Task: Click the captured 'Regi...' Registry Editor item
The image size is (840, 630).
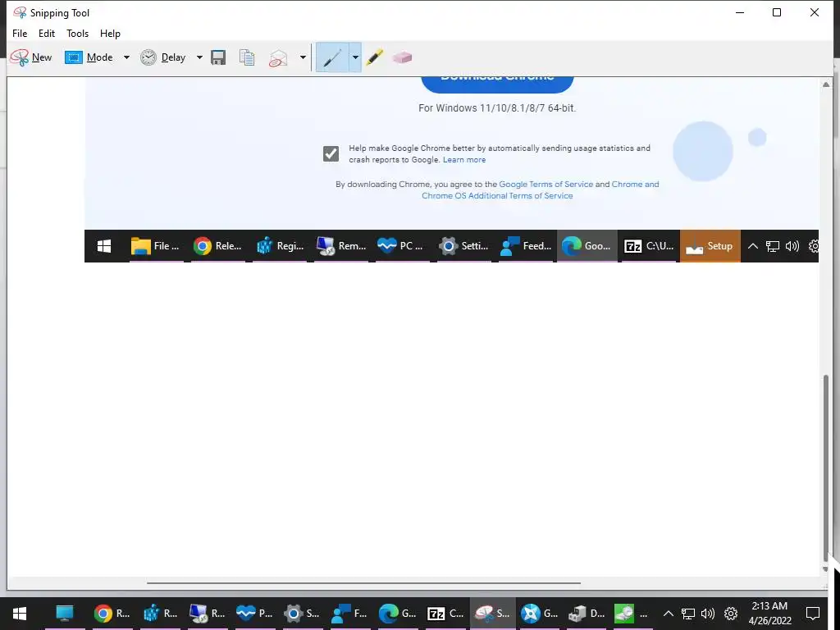Action: click(x=280, y=246)
